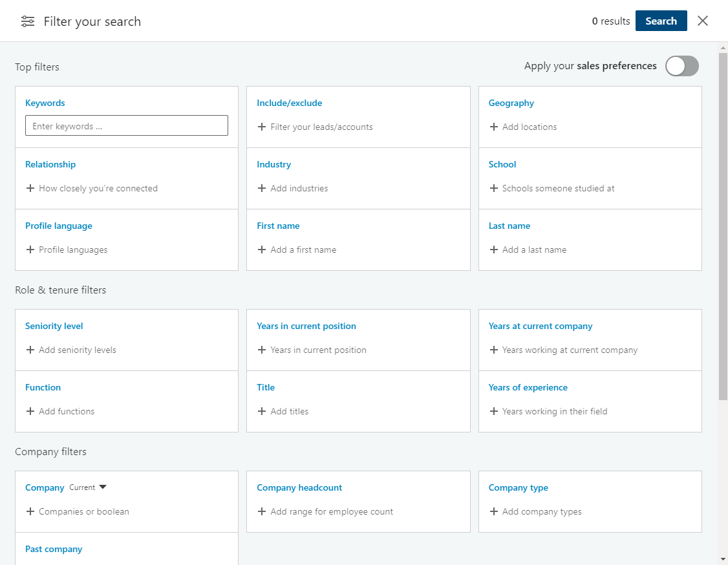Open the Past company filter heading
This screenshot has width=728, height=565.
54,549
